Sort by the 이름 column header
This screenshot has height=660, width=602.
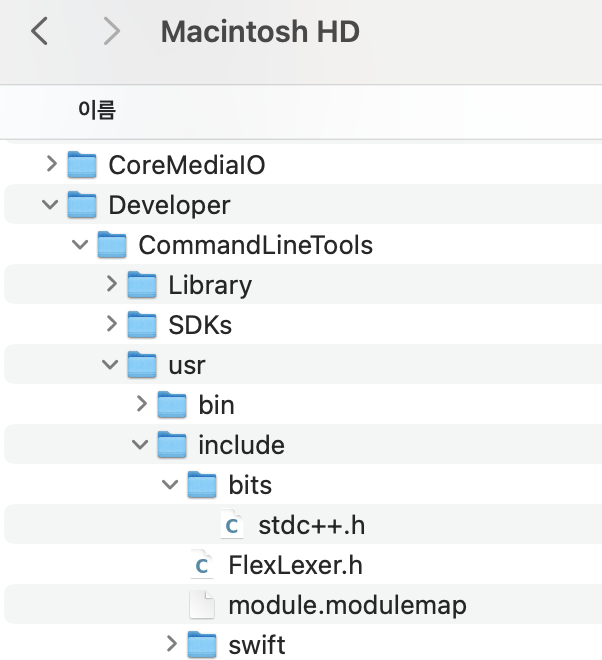(x=97, y=110)
